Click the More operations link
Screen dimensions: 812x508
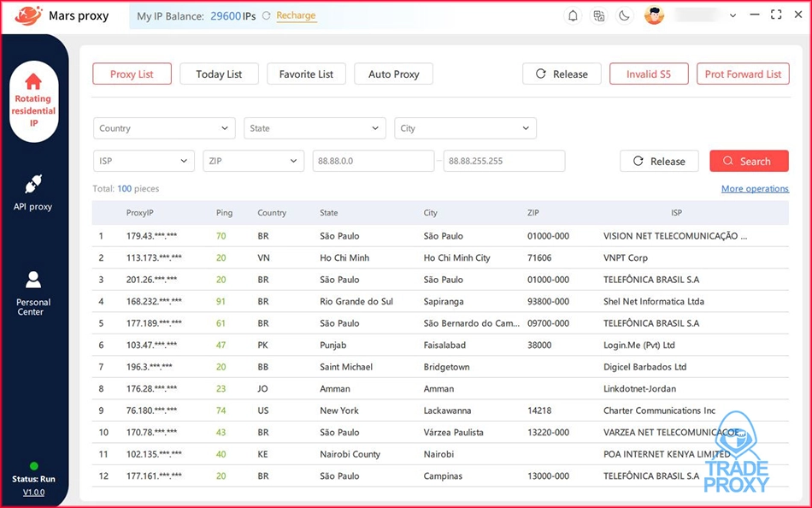coord(755,189)
